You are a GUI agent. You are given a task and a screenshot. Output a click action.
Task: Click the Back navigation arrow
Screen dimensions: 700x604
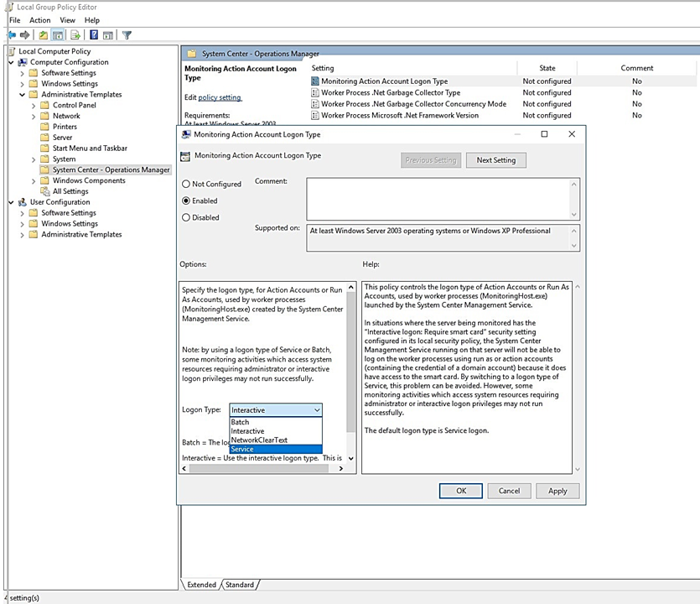10,34
